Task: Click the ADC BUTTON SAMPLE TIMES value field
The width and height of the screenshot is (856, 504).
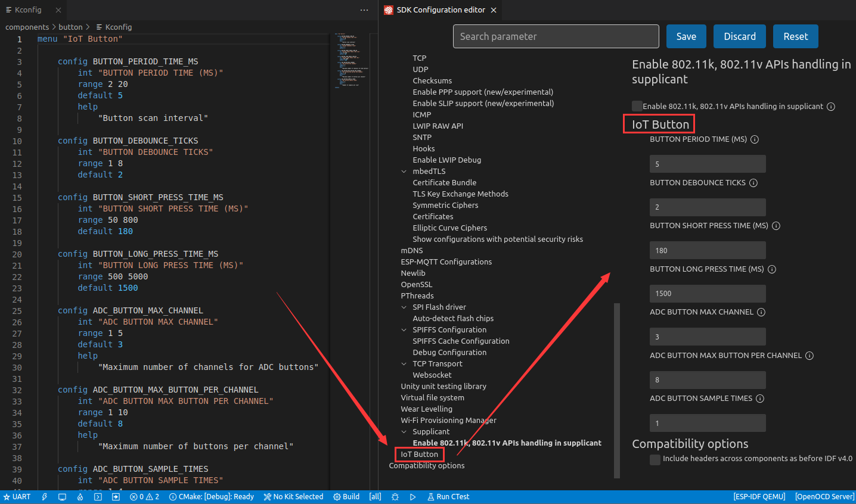Action: click(708, 423)
